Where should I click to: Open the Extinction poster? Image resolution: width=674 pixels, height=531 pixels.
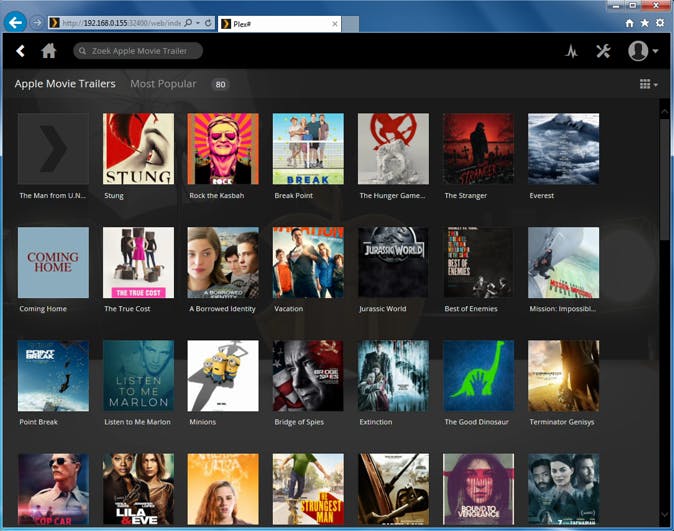(393, 376)
